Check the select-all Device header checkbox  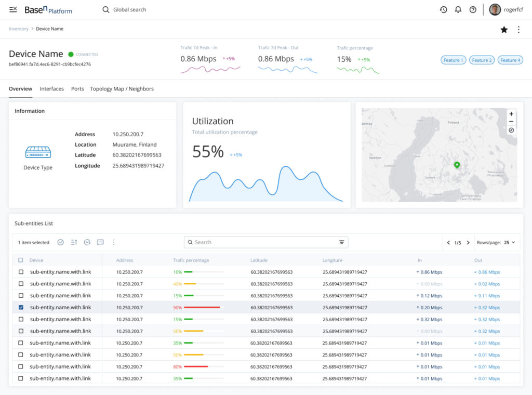pos(21,260)
